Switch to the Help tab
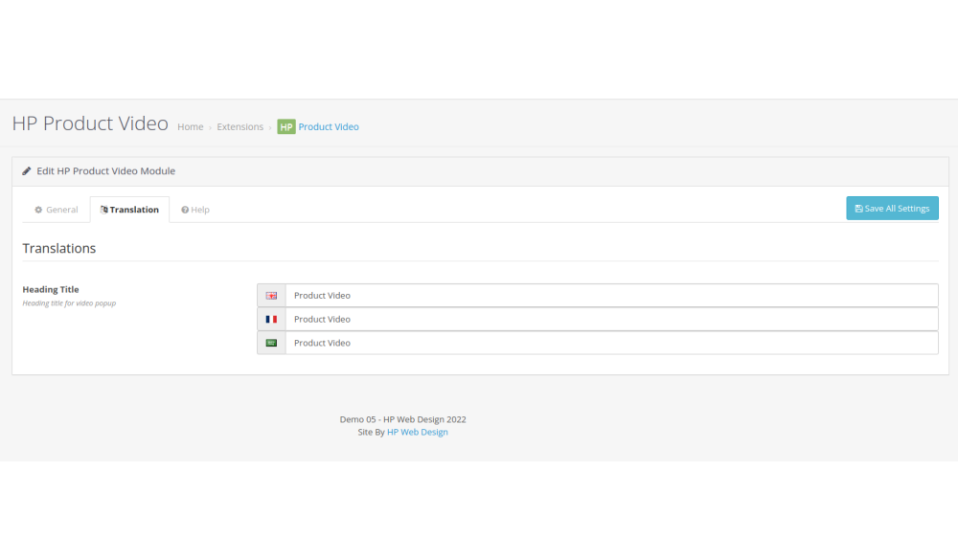The image size is (958, 560). coord(195,210)
